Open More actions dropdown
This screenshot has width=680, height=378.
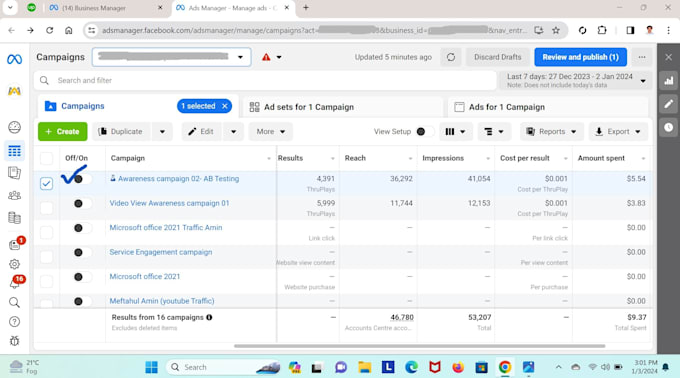pyautogui.click(x=271, y=131)
